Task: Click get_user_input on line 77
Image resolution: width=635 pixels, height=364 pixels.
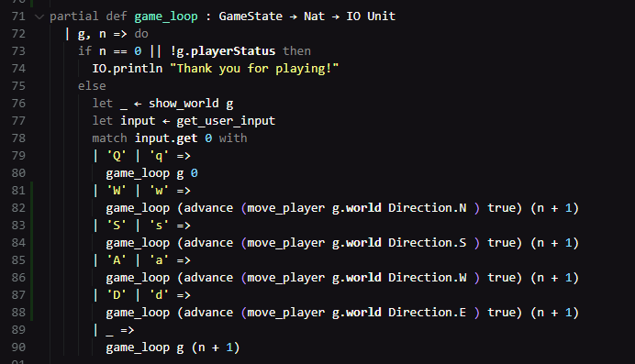Action: tap(226, 121)
